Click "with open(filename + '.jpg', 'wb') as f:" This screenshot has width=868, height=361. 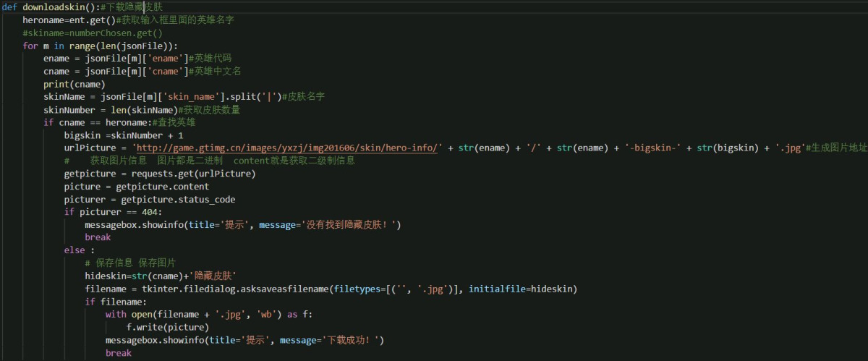pos(209,315)
